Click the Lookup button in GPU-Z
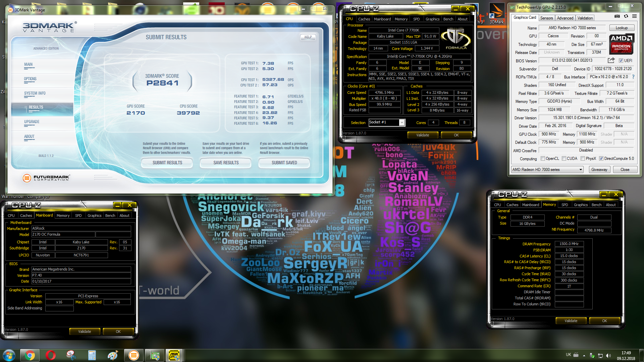Screen dimensions: 644x362 (x=621, y=28)
